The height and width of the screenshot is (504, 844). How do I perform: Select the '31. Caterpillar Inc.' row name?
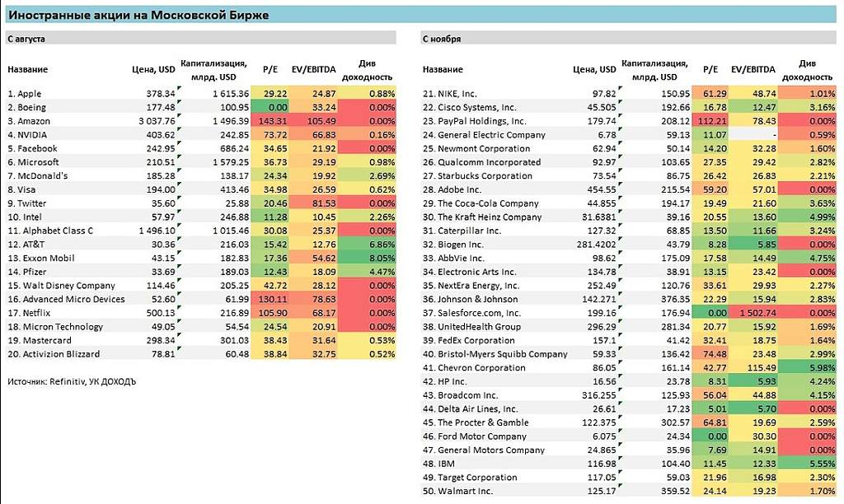[x=462, y=231]
